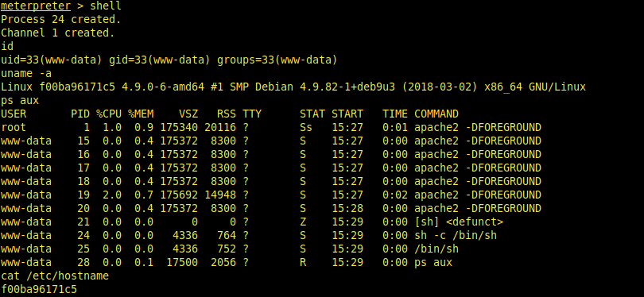Click the 'groups=33(www-data)' text
644x297 pixels.
pos(277,60)
